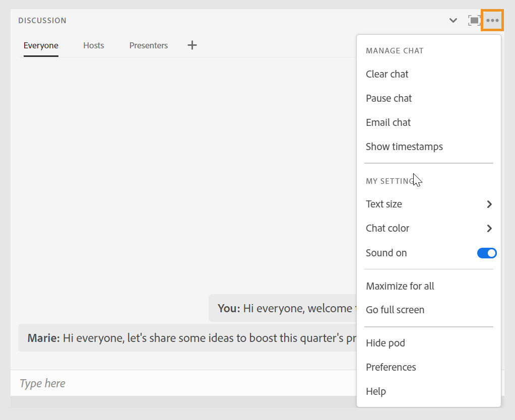
Task: Open chat Preferences
Action: coord(391,367)
